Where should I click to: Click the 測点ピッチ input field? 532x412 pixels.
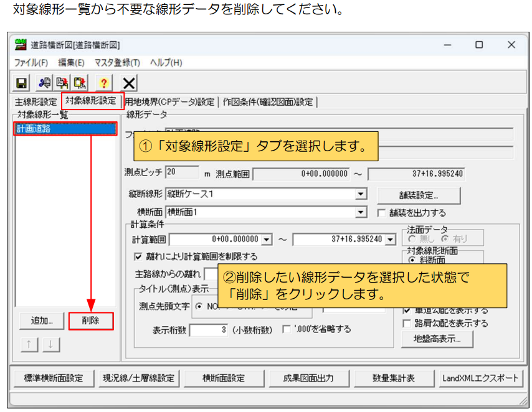182,172
